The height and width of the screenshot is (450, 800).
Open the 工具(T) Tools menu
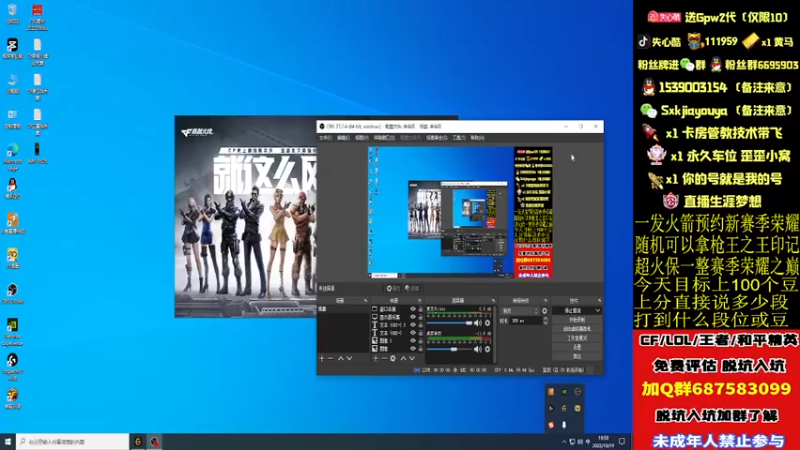coord(459,138)
